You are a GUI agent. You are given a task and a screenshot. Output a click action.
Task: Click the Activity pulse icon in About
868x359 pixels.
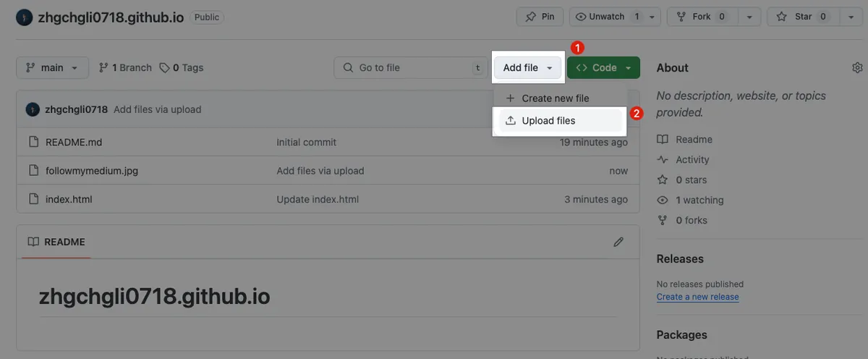tap(663, 159)
